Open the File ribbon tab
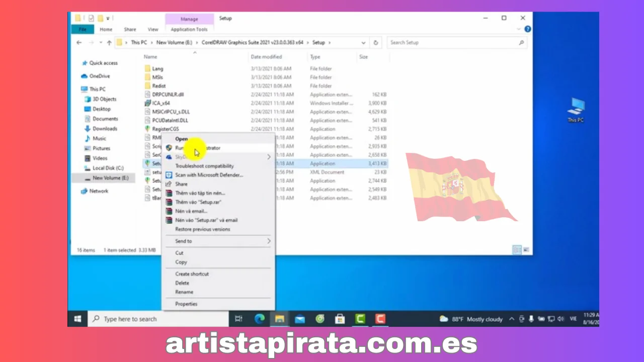644x362 pixels. point(83,29)
